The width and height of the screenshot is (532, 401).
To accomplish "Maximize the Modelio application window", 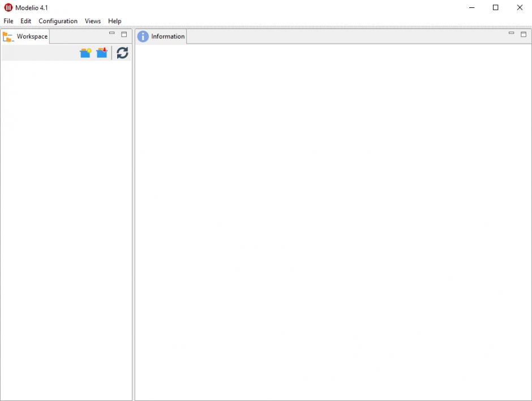I will click(496, 7).
